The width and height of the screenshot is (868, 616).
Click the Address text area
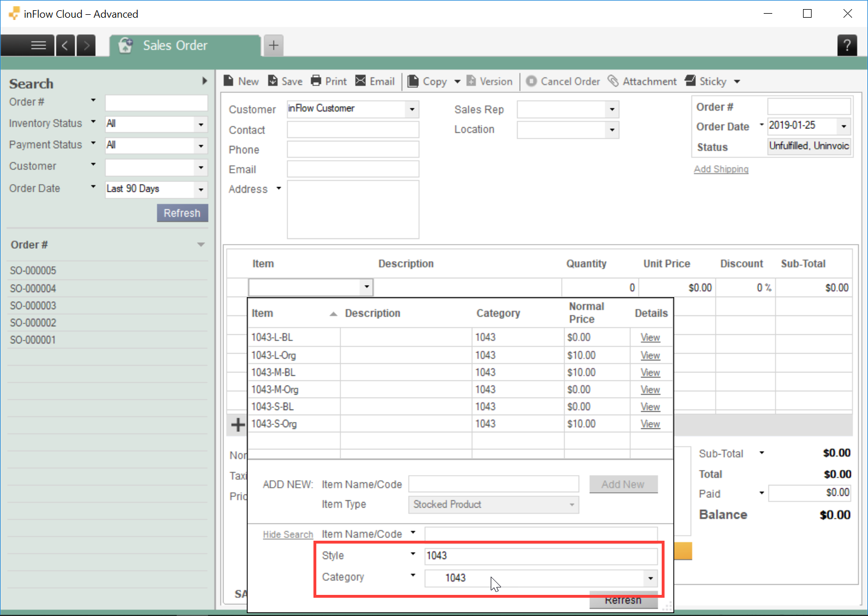pos(353,209)
